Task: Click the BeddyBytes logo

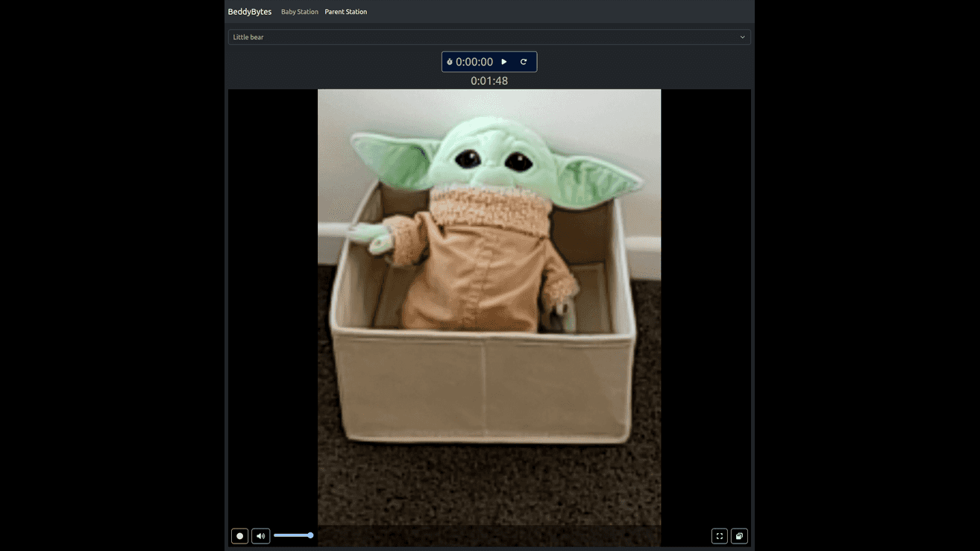Action: tap(249, 11)
